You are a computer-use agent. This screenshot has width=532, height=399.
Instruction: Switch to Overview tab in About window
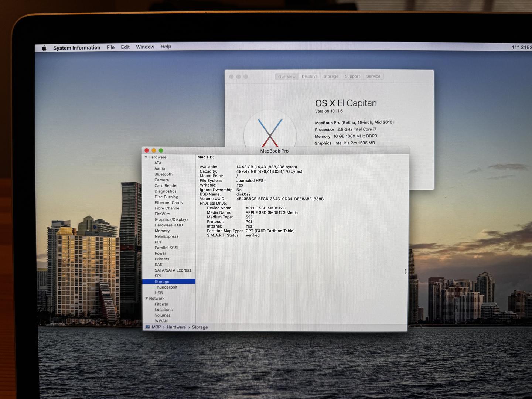[287, 76]
